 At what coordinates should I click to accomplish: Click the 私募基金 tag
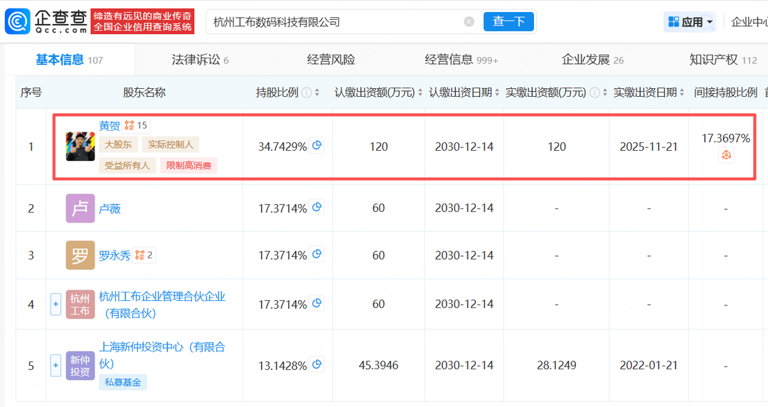pos(123,383)
